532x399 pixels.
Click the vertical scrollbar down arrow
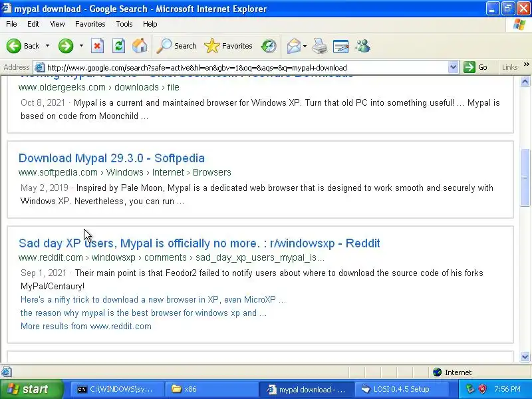click(x=525, y=356)
